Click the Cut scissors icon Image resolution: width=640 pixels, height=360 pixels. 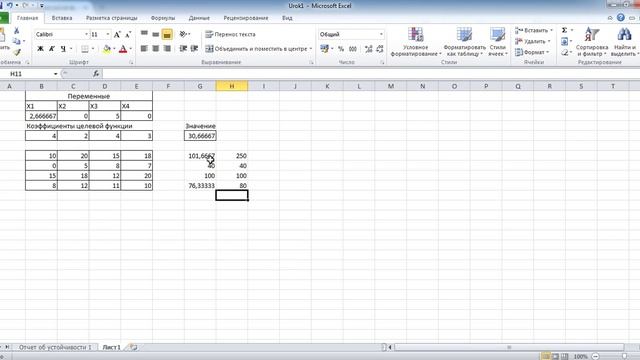pos(16,31)
